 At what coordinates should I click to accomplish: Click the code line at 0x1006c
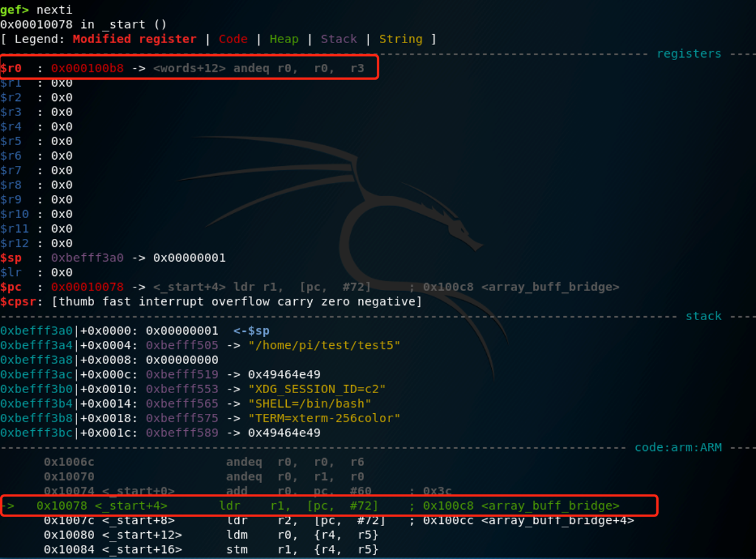coord(204,462)
